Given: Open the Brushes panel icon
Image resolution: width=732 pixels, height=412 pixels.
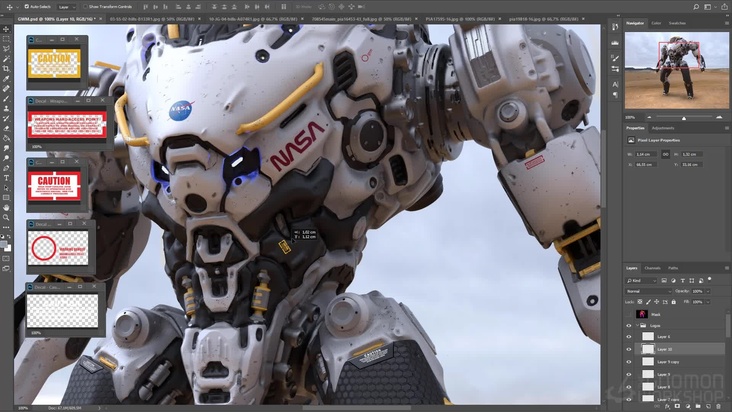Looking at the screenshot, I should click(615, 58).
